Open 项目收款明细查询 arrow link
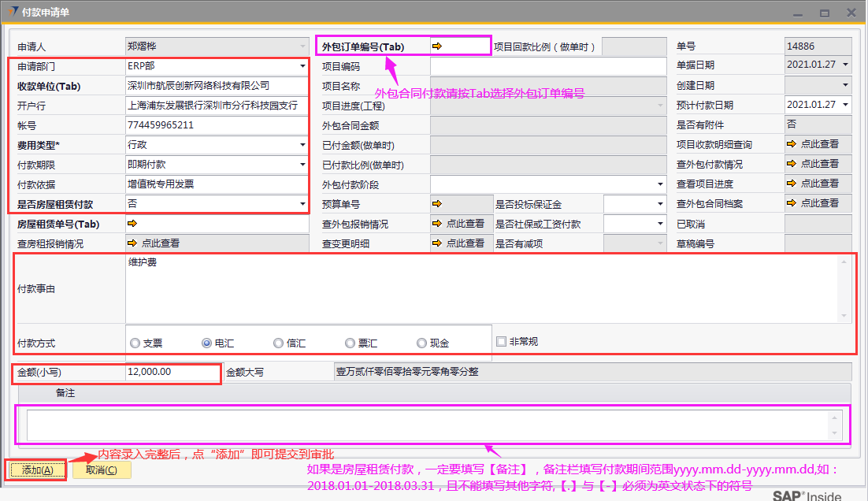 (792, 144)
